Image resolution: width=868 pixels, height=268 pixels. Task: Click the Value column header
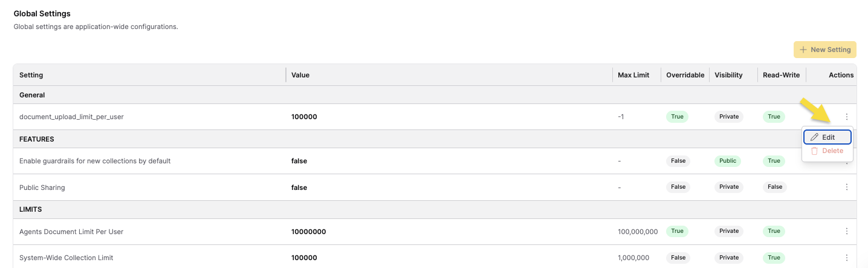[300, 75]
